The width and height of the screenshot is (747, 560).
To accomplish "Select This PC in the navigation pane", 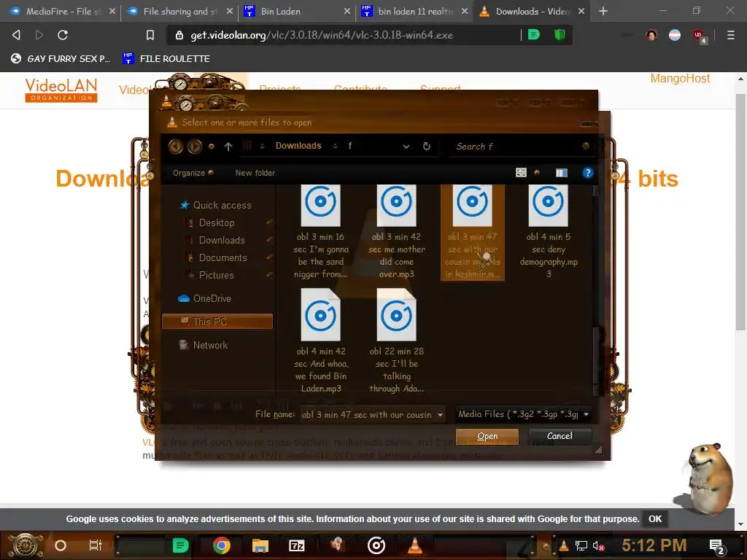I will click(217, 322).
